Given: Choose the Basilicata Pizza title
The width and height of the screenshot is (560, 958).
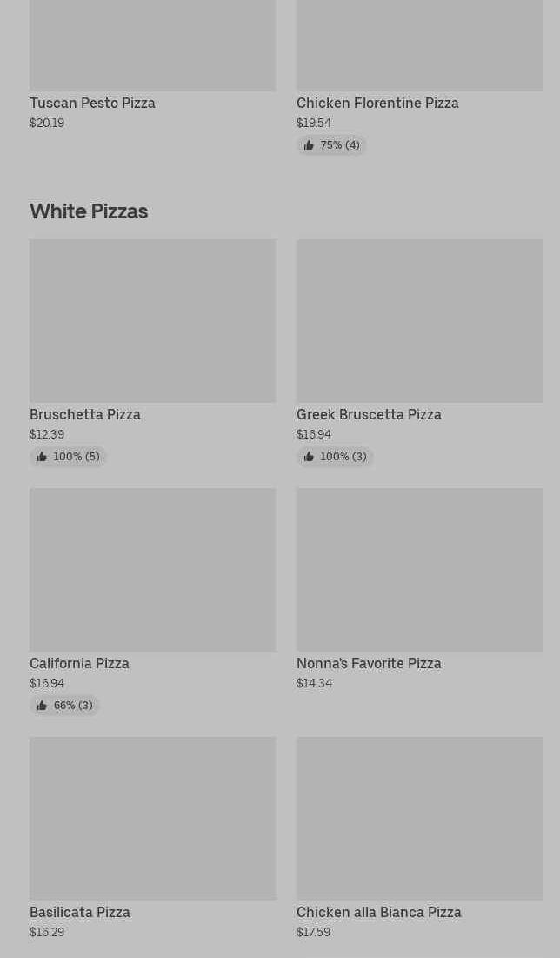Looking at the screenshot, I should click(x=80, y=912).
